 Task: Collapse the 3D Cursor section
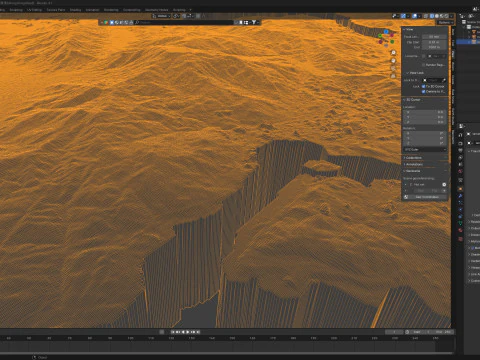[x=412, y=100]
